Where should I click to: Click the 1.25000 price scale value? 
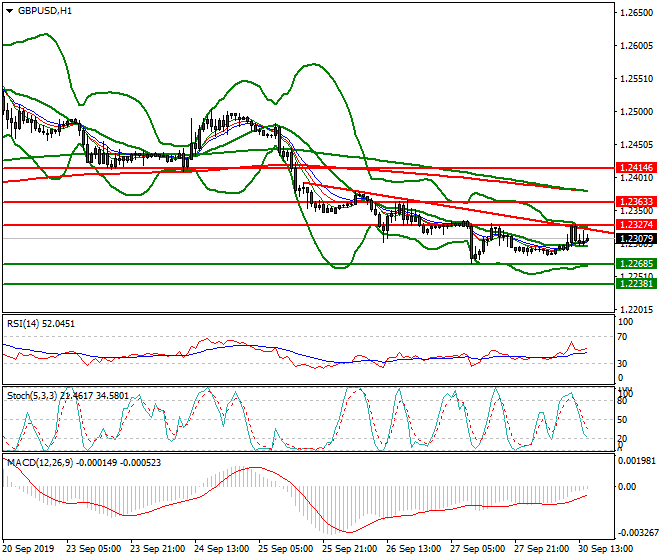pos(636,112)
